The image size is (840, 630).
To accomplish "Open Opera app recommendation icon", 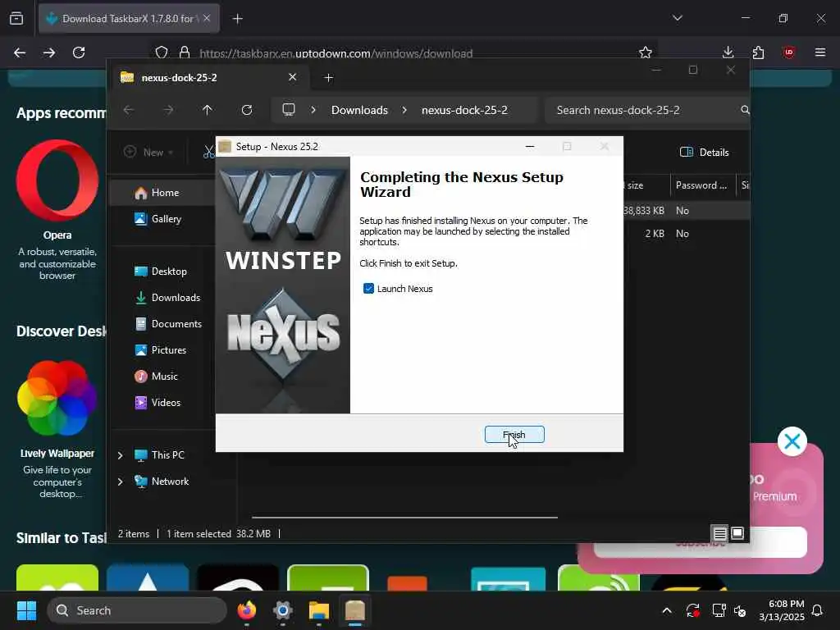I will 57,180.
